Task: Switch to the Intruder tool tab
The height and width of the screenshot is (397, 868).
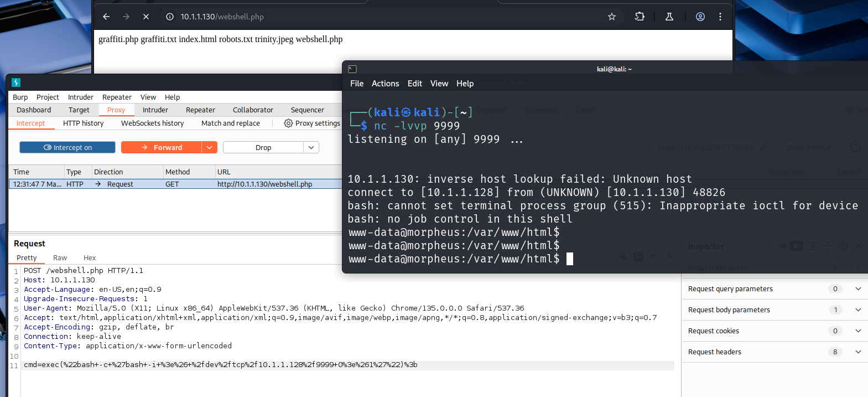Action: [155, 110]
